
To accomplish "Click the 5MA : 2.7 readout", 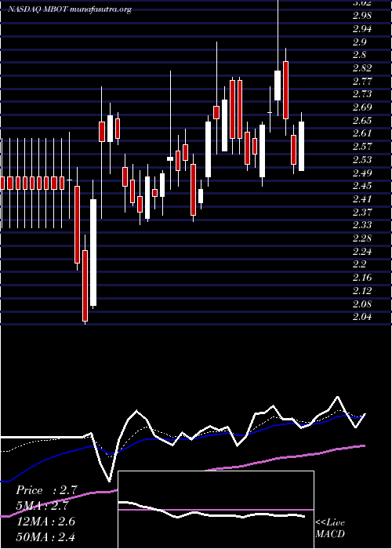I will [x=42, y=506].
